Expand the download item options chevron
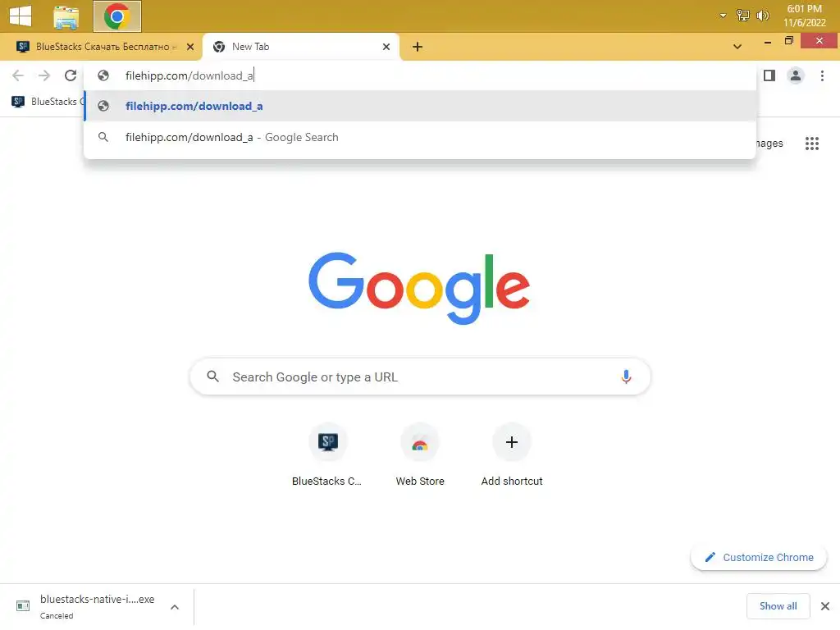The image size is (840, 630). pos(175,607)
